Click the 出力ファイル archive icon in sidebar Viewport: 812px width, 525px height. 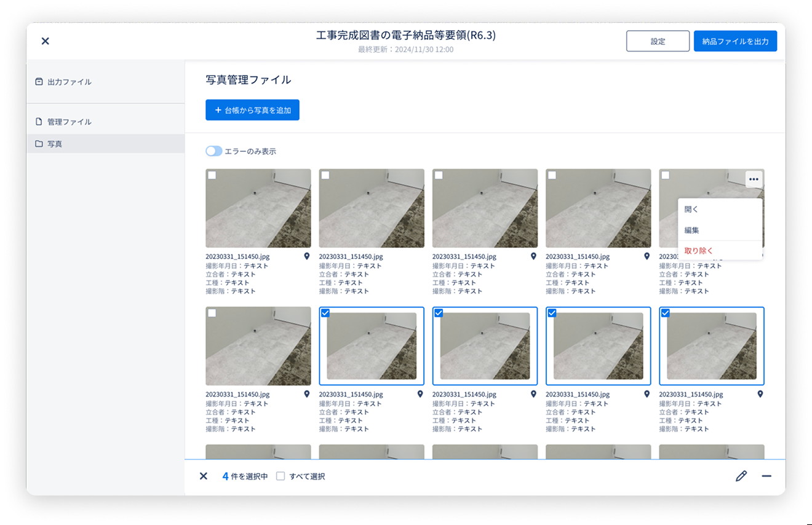tap(39, 82)
